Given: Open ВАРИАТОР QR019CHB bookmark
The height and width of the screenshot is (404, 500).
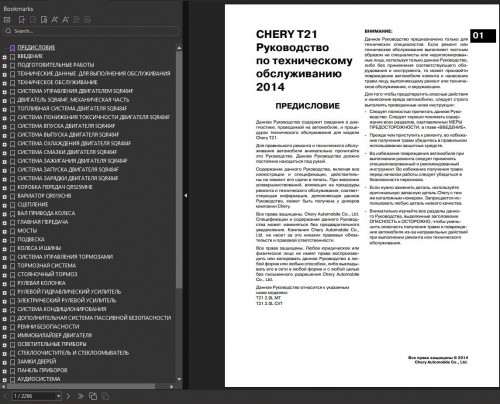Looking at the screenshot, I should [x=44, y=196].
